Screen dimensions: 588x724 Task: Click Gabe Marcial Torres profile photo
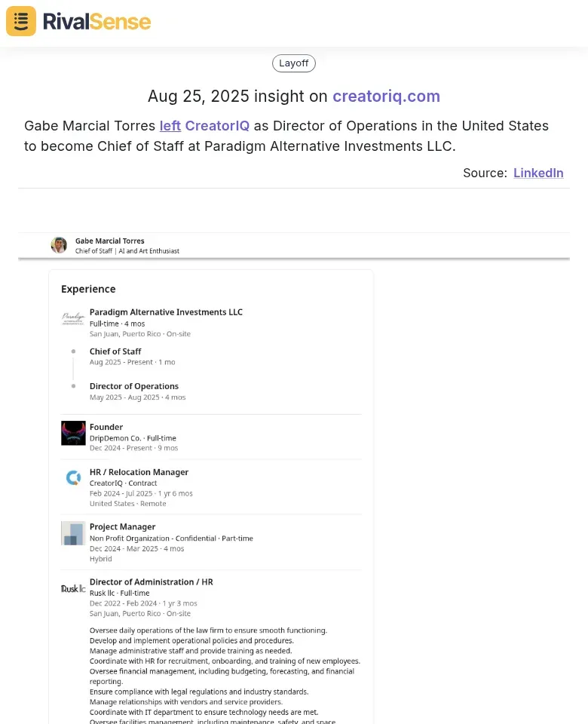pos(59,245)
